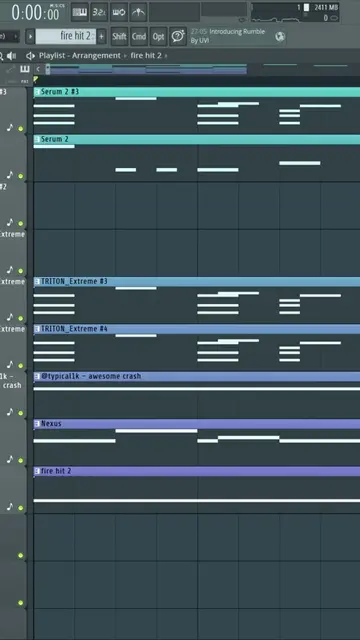Mute the track with TRITON_Extreme #3 clip
The image size is (360, 640).
tap(21, 318)
